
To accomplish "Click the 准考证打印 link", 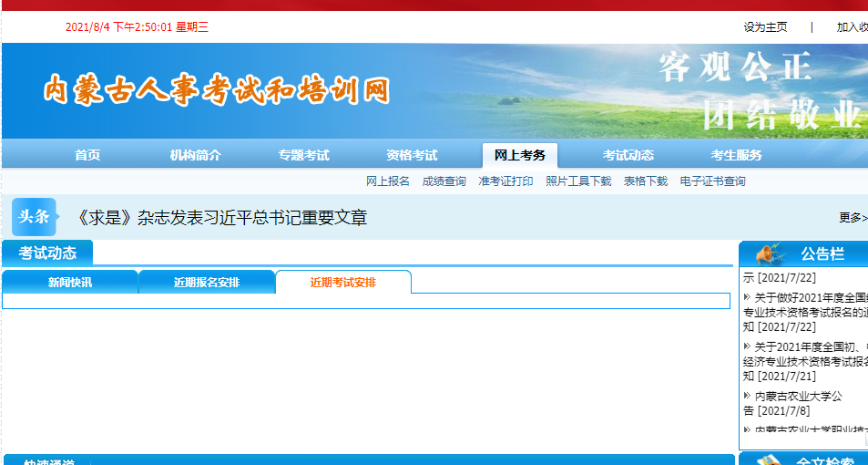I will 506,181.
